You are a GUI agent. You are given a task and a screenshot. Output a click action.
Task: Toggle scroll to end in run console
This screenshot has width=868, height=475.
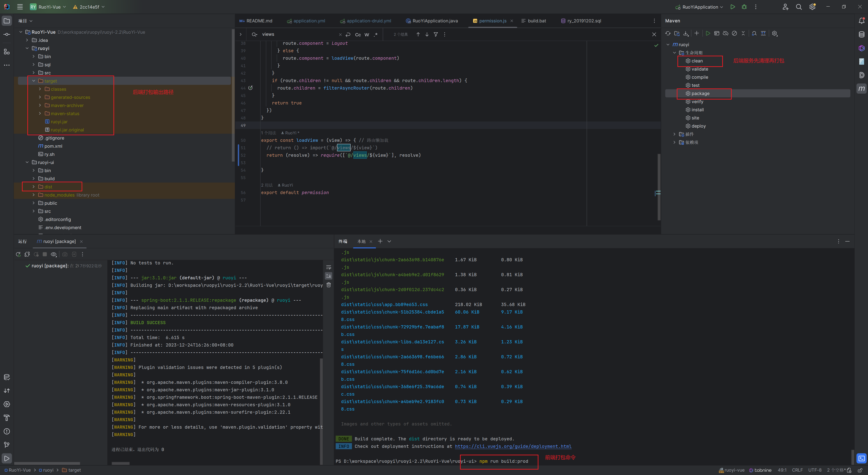click(x=328, y=276)
